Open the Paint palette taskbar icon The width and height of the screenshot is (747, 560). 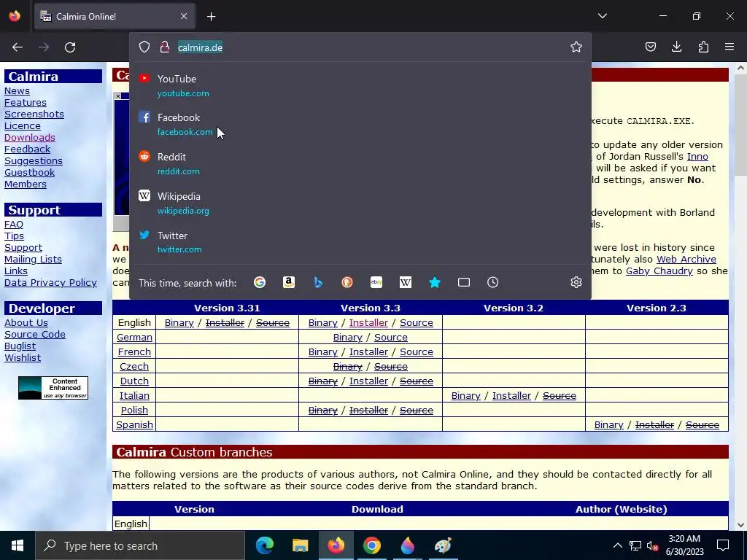tap(443, 545)
